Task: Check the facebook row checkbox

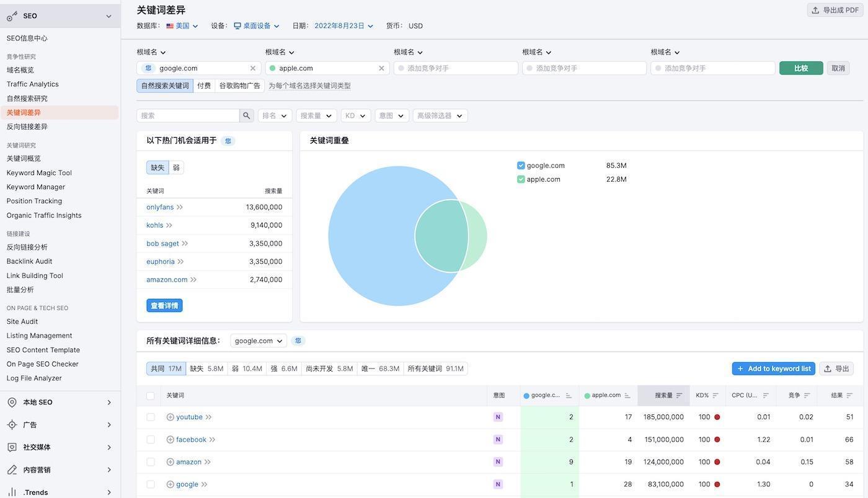Action: click(151, 440)
